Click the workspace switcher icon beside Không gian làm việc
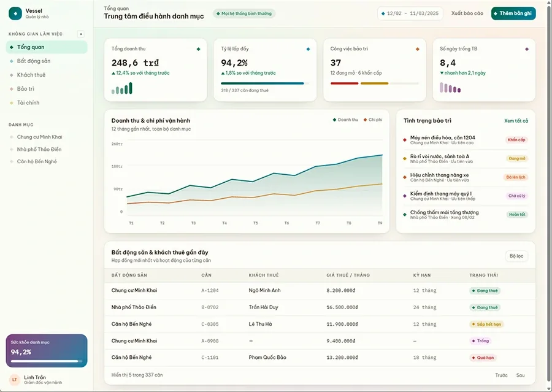 tap(81, 34)
